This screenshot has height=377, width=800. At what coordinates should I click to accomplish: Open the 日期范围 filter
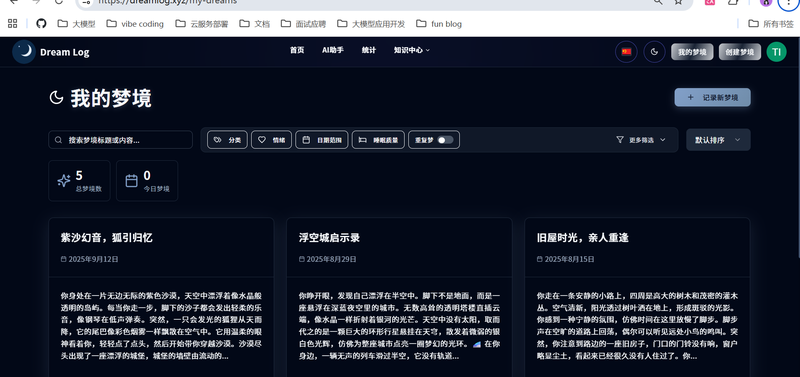pyautogui.click(x=321, y=140)
